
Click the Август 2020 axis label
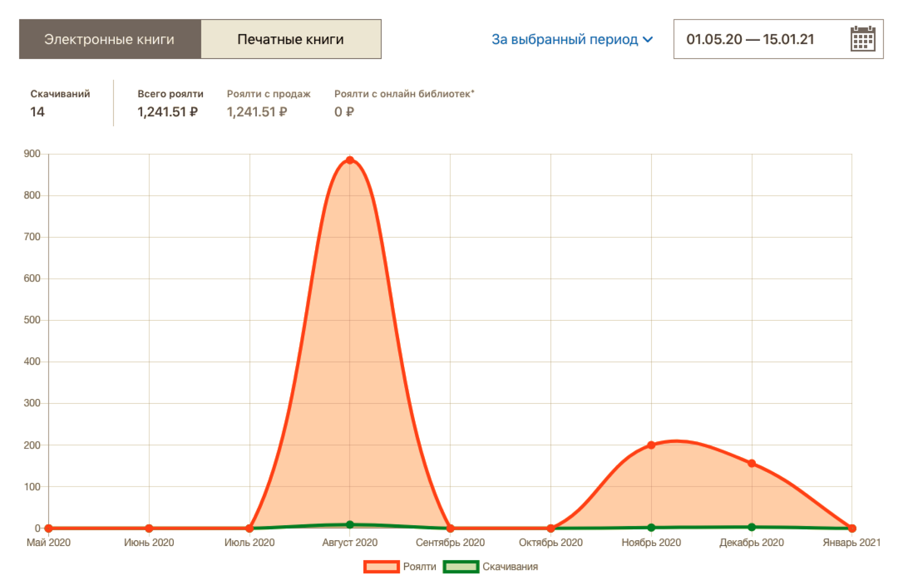pyautogui.click(x=350, y=542)
